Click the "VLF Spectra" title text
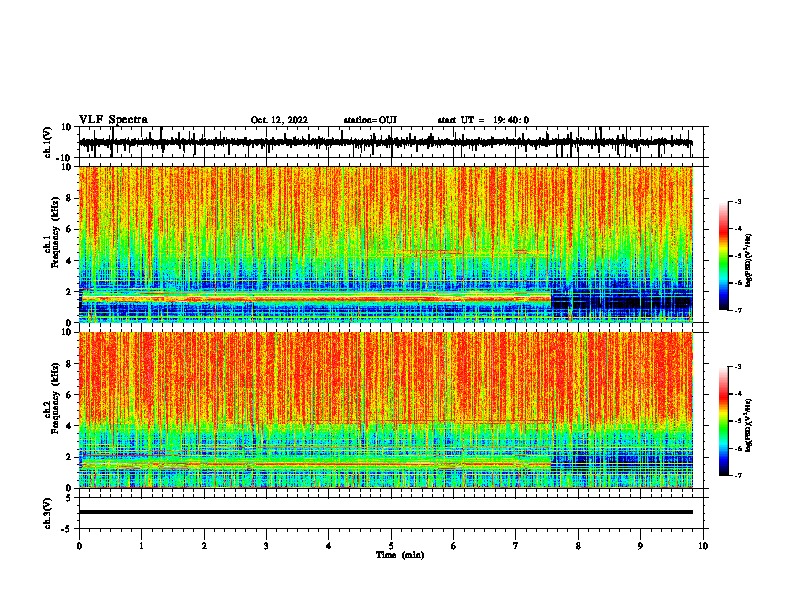The width and height of the screenshot is (792, 612). click(x=113, y=119)
